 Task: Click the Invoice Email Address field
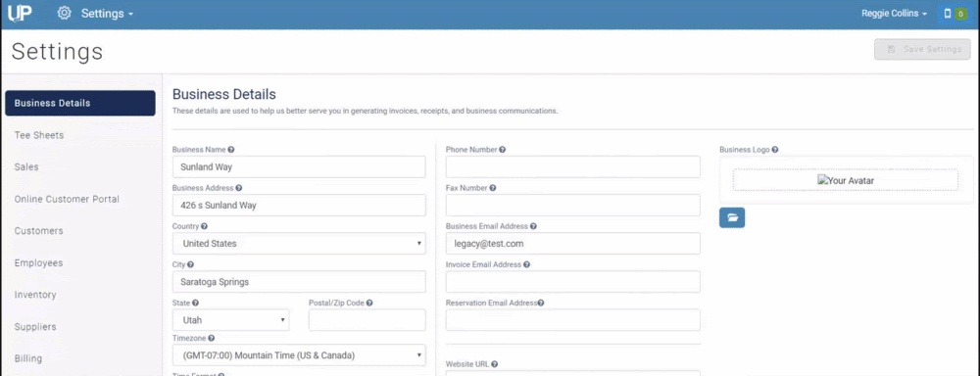573,282
